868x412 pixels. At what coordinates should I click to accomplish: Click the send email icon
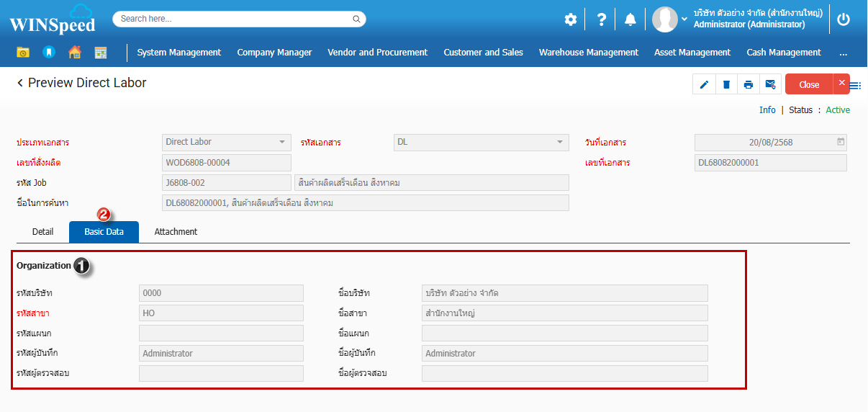click(x=770, y=84)
